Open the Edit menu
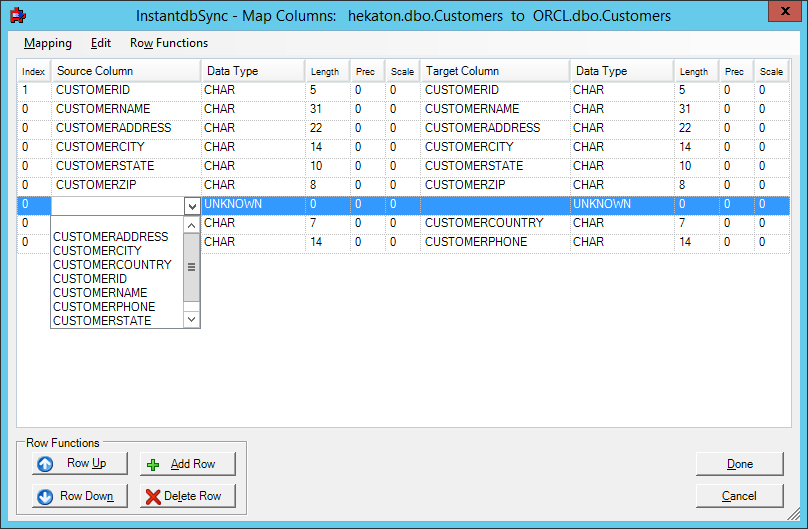This screenshot has height=529, width=808. 100,43
